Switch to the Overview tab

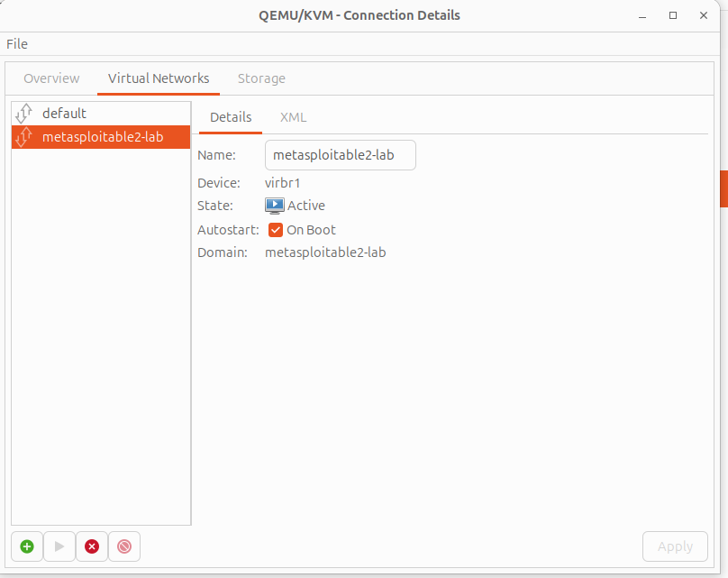[51, 78]
